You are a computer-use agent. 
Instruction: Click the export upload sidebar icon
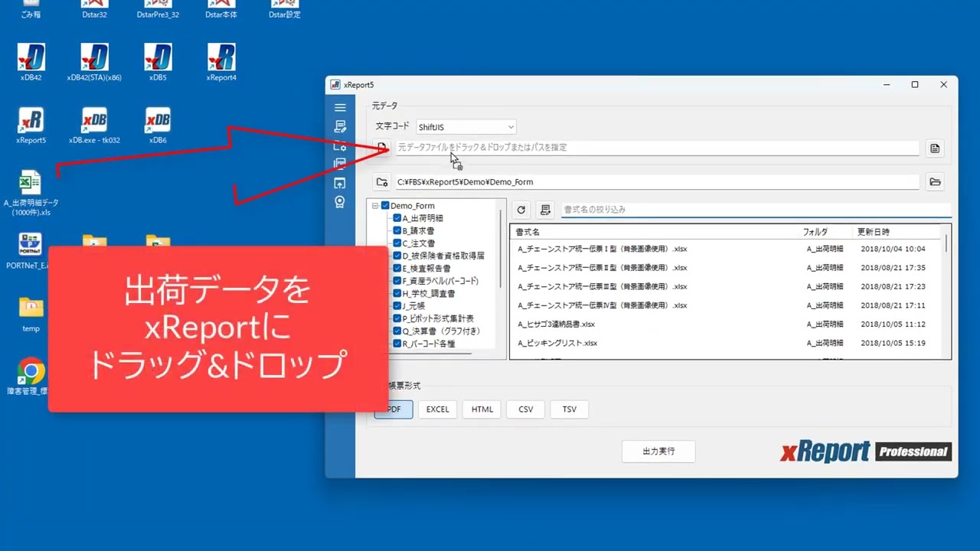(340, 183)
